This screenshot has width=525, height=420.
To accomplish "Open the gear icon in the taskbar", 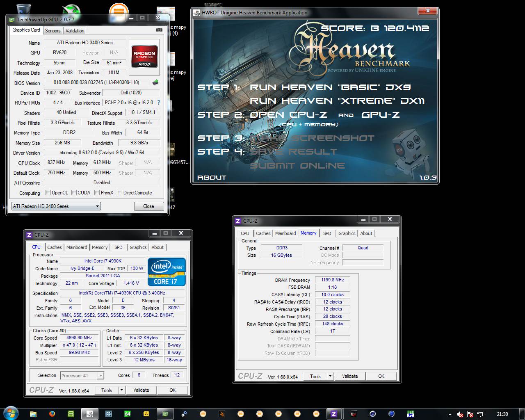I will pyautogui.click(x=184, y=414).
